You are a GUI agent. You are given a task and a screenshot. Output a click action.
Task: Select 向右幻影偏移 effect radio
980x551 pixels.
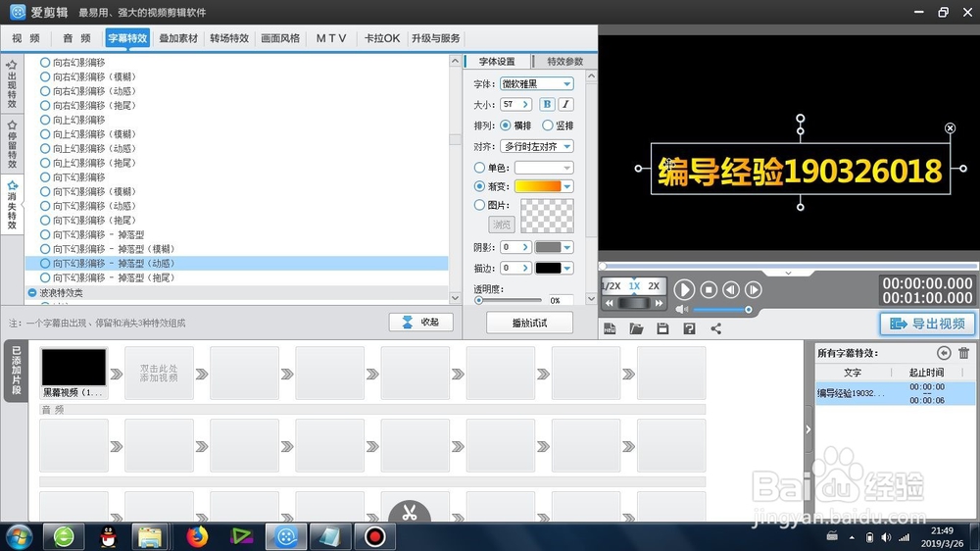pyautogui.click(x=45, y=63)
